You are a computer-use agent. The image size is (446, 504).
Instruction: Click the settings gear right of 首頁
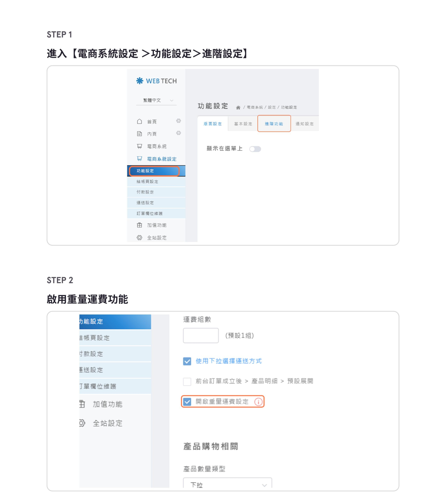click(x=178, y=121)
